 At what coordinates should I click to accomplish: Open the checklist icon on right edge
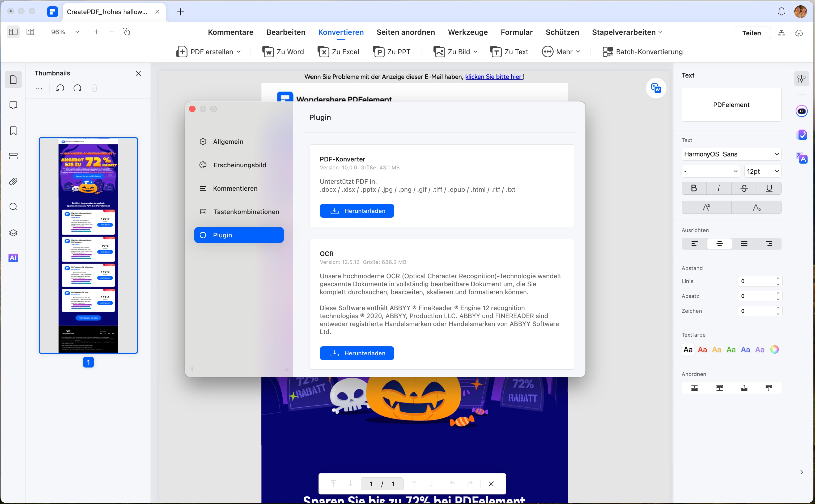coord(802,135)
